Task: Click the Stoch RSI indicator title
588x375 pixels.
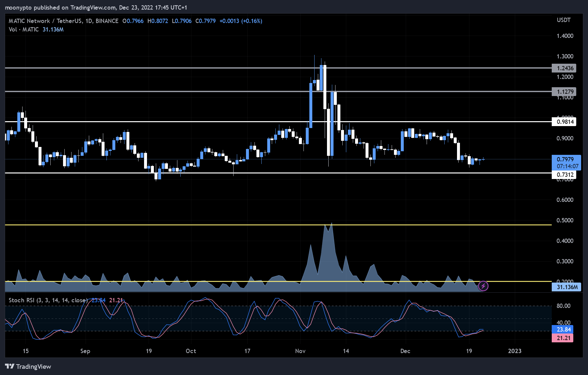Action: (48, 300)
